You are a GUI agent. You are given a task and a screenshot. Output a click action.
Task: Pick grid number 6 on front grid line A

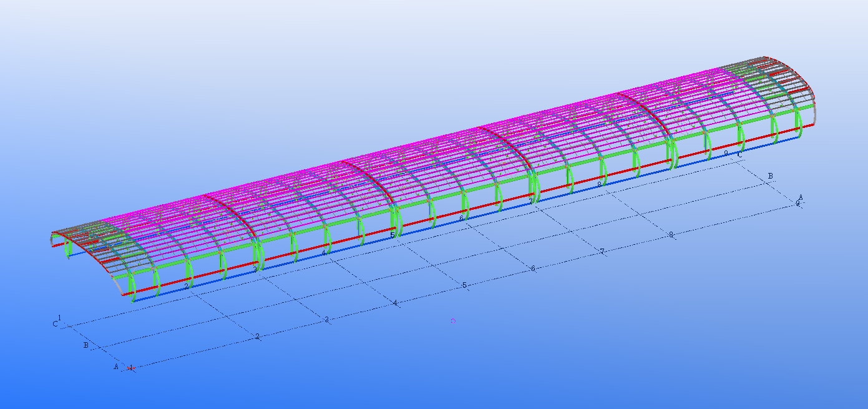coord(533,269)
